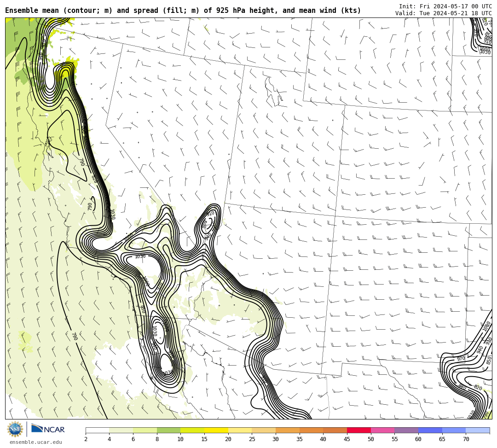Click the pale yellow-green 4-6 colorbar swatch

tap(121, 430)
